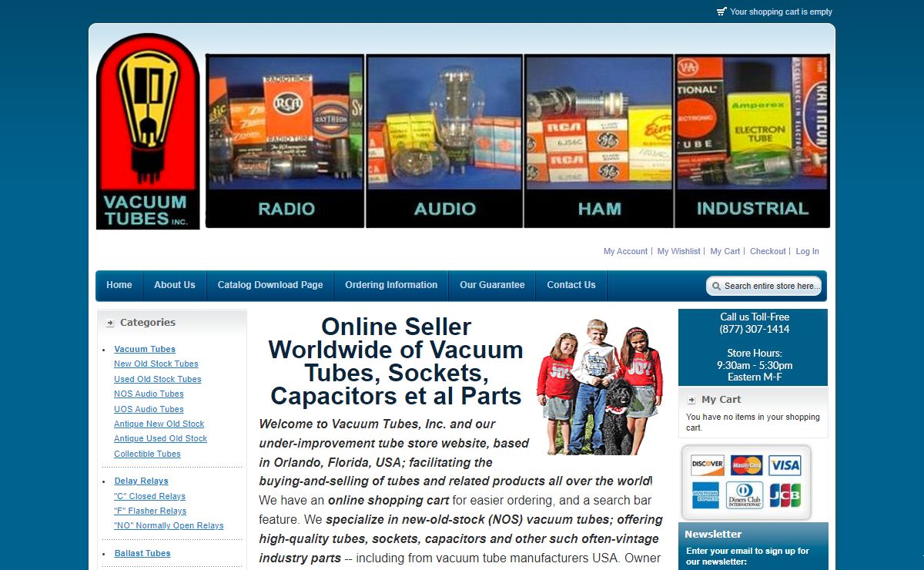Open the Delay Relays category
This screenshot has width=924, height=570.
point(142,481)
